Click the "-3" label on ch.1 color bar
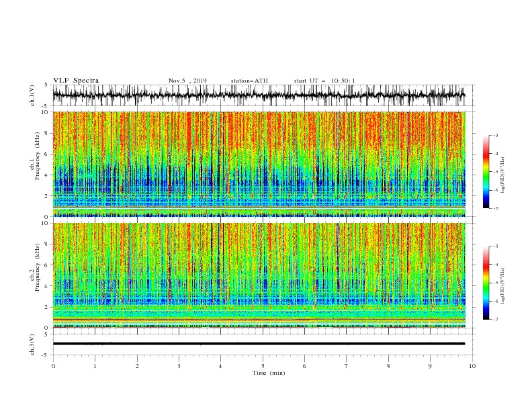532x411 pixels. pos(495,136)
